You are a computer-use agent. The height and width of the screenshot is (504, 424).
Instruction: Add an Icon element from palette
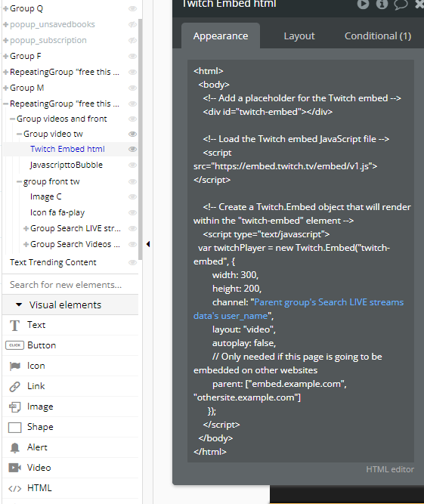coord(70,366)
